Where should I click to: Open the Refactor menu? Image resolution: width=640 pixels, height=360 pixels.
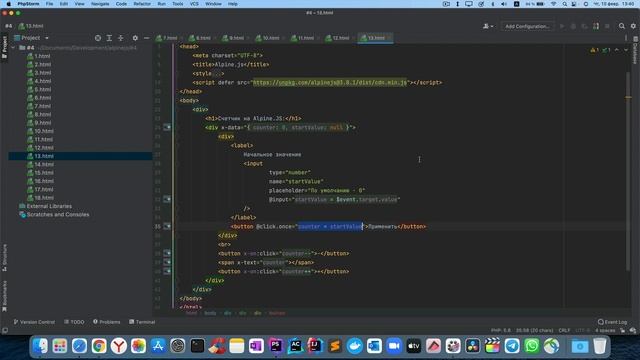[142, 4]
